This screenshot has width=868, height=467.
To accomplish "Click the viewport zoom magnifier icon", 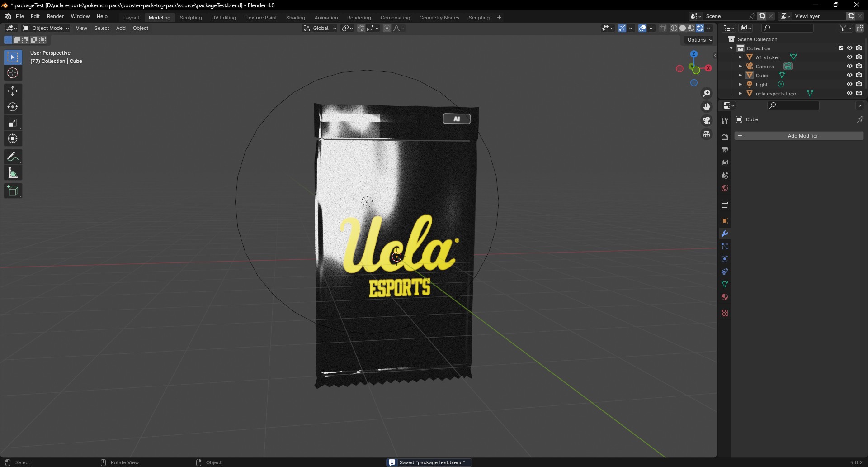I will tap(707, 93).
